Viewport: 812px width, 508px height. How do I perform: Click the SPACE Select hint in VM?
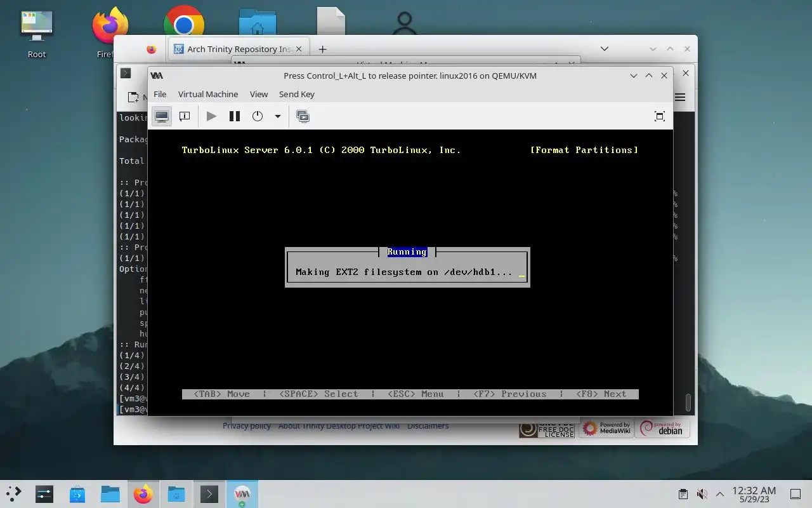[x=318, y=394]
